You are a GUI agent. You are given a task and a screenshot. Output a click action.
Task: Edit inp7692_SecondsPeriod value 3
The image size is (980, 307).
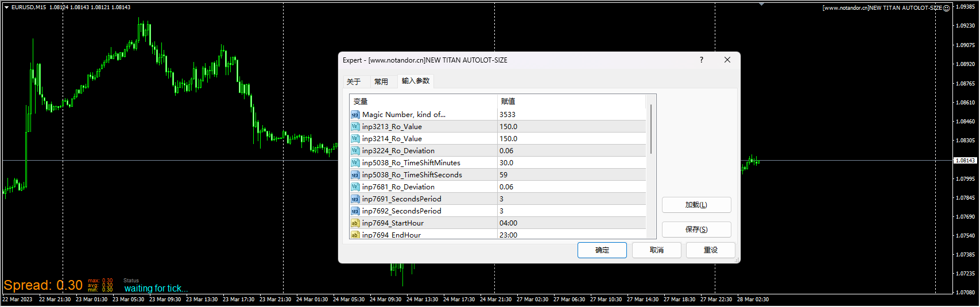pos(571,211)
